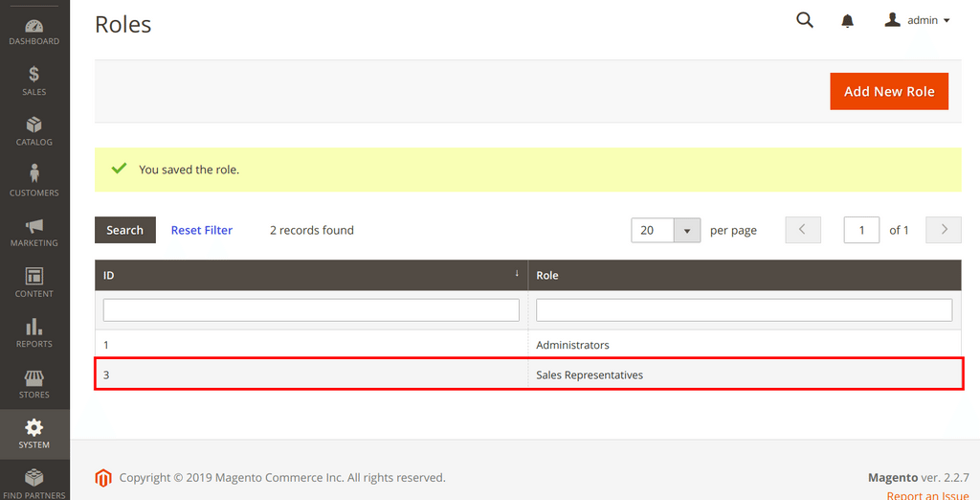Open the Sales Representatives role row
The width and height of the screenshot is (980, 500).
tap(528, 375)
